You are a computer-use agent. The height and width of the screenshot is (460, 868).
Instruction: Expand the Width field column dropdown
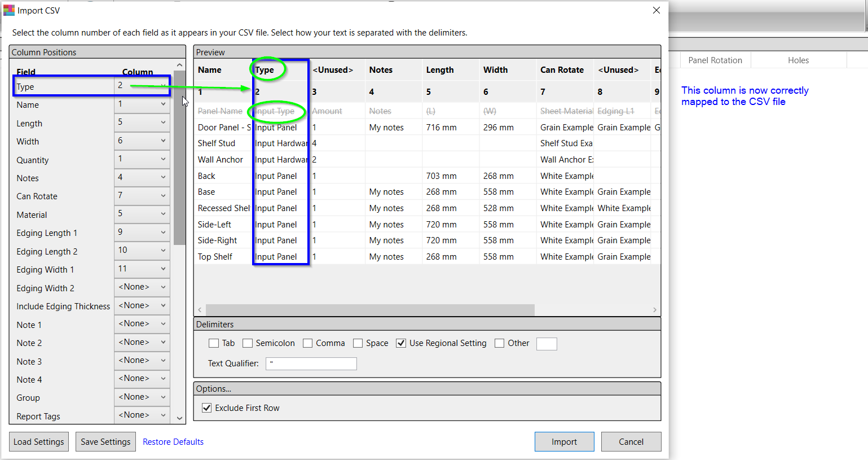coord(142,141)
